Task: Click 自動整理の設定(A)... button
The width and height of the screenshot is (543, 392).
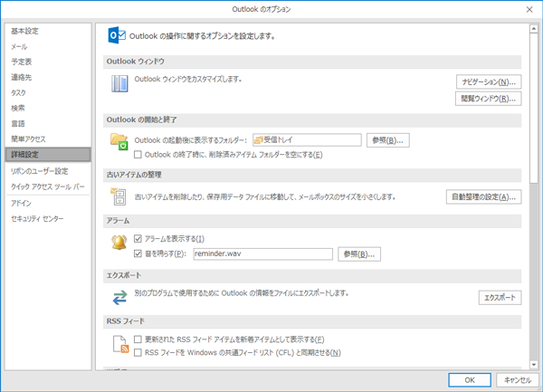Action: coord(483,197)
